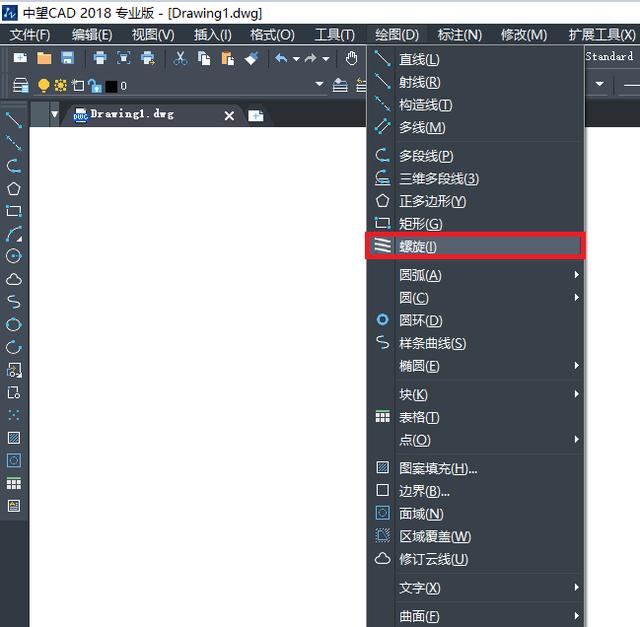Image resolution: width=640 pixels, height=627 pixels.
Task: Select the Polygon tool in left toolbar
Action: coord(14,188)
